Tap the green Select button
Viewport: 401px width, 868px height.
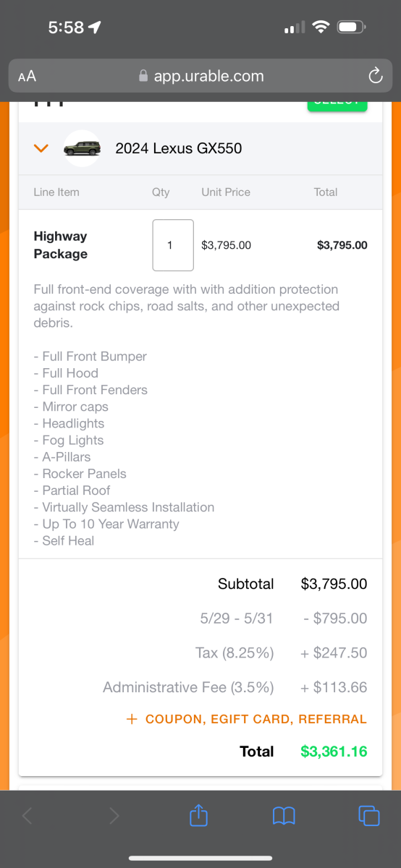point(337,104)
